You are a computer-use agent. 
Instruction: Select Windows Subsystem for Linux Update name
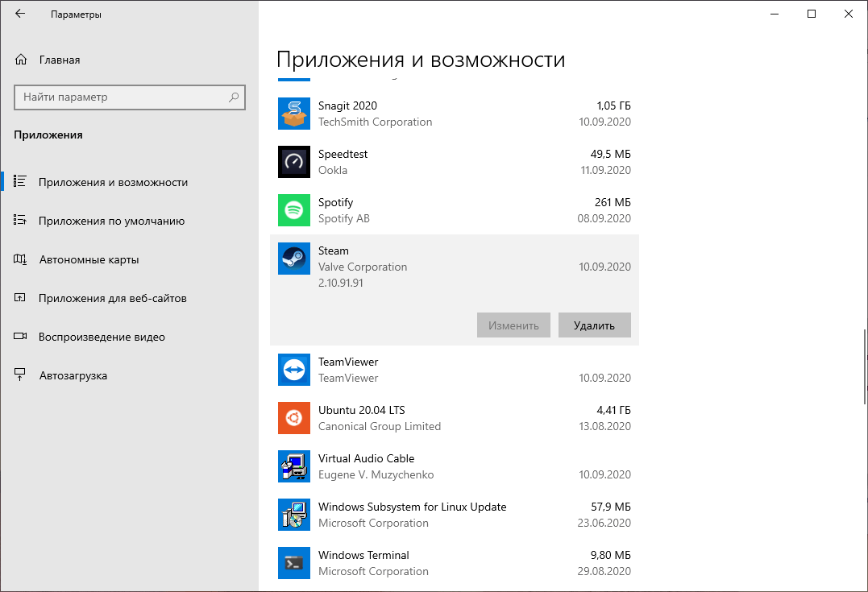tap(413, 507)
